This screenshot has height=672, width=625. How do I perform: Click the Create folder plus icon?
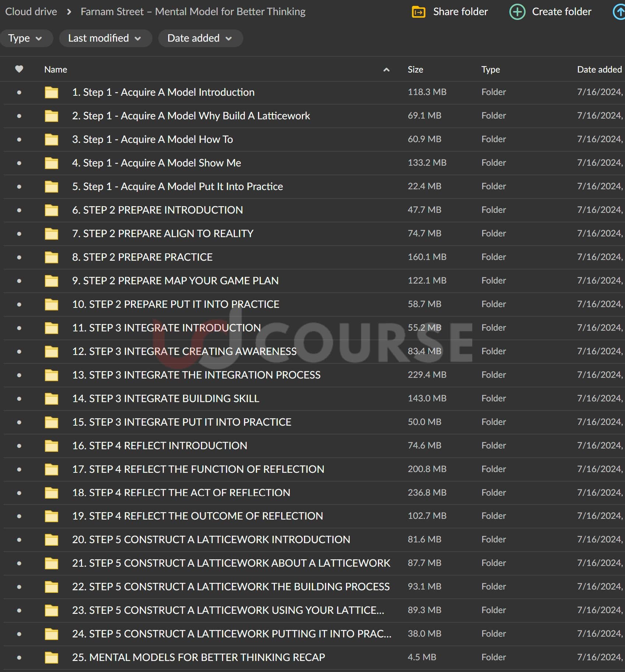pyautogui.click(x=517, y=12)
